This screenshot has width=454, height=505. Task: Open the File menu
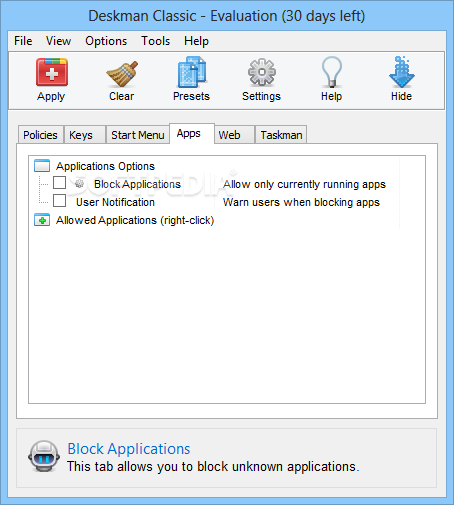[23, 41]
